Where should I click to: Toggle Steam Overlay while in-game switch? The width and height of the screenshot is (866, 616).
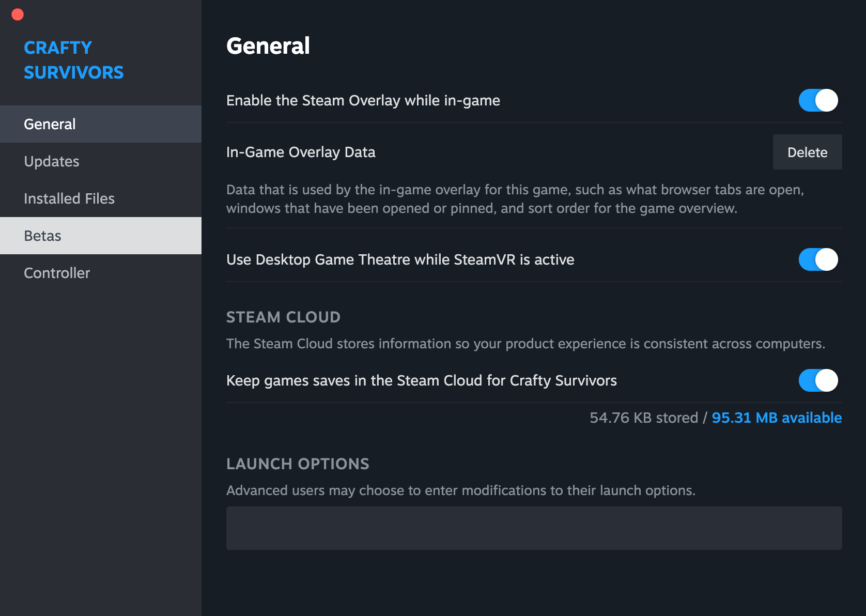818,100
